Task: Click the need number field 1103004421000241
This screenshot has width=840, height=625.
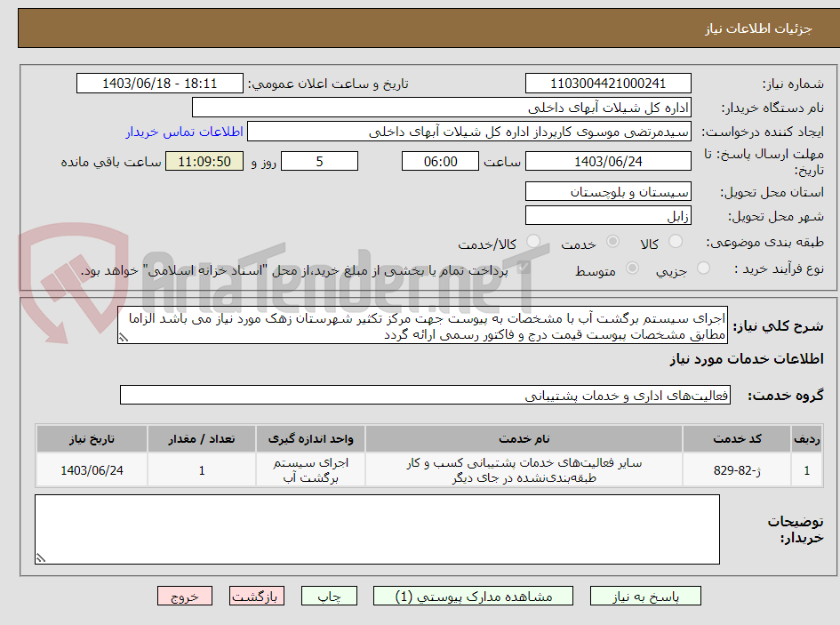Action: tap(608, 84)
